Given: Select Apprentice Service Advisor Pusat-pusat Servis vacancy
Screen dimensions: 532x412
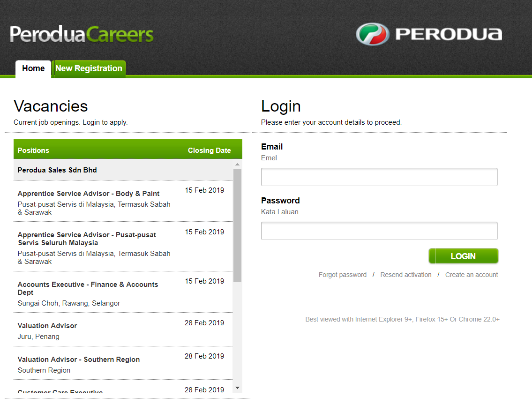Looking at the screenshot, I should 87,239.
